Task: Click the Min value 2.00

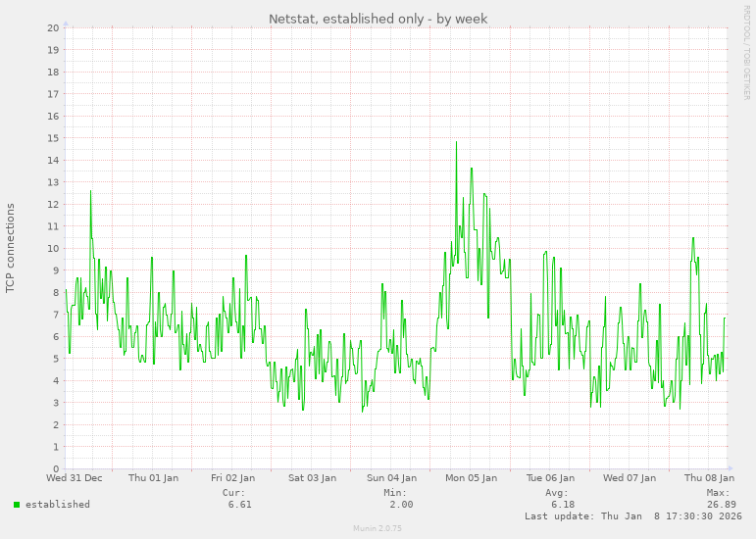Action: click(400, 505)
